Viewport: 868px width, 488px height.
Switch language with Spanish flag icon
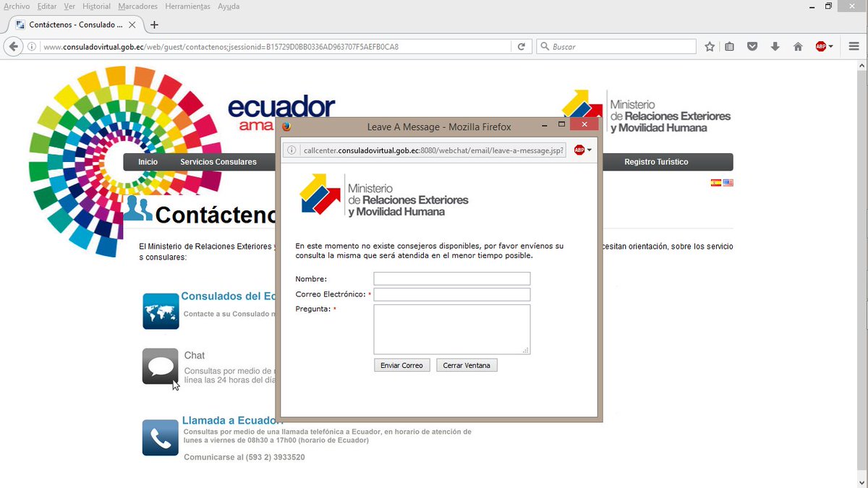click(716, 183)
